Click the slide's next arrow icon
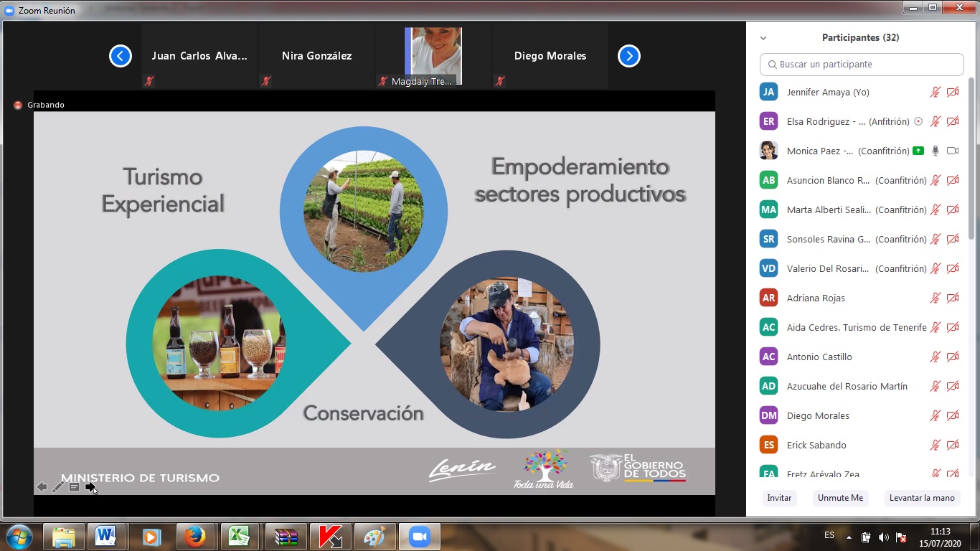Screen dimensions: 980x551 [90, 487]
